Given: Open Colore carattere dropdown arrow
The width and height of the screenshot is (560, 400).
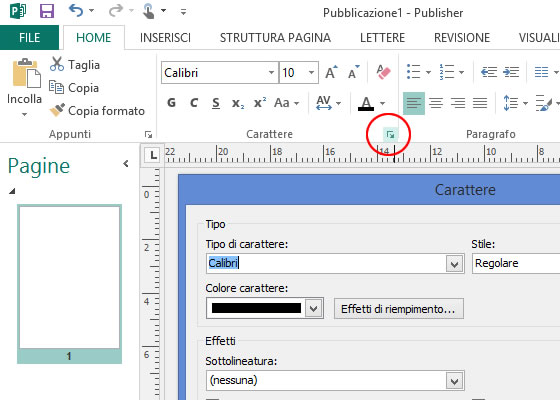Looking at the screenshot, I should [314, 308].
